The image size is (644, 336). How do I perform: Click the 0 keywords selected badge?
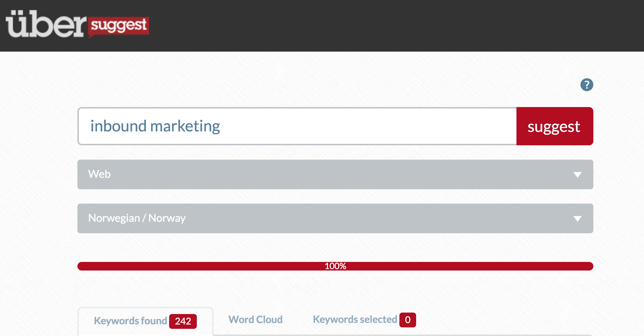pos(408,320)
